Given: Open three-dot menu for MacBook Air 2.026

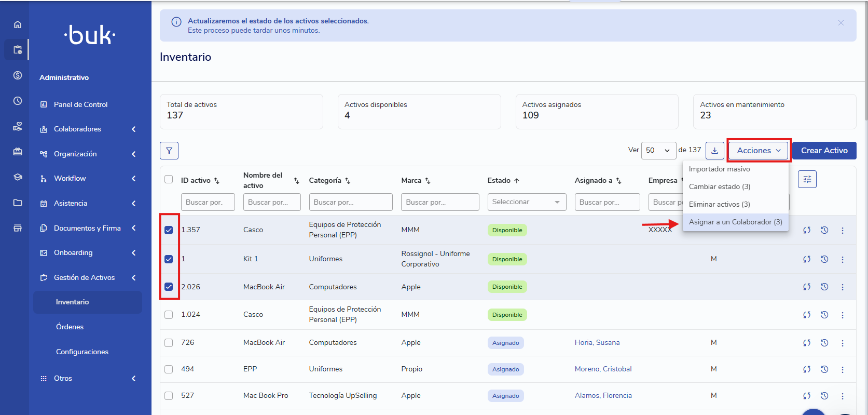Looking at the screenshot, I should tap(842, 287).
